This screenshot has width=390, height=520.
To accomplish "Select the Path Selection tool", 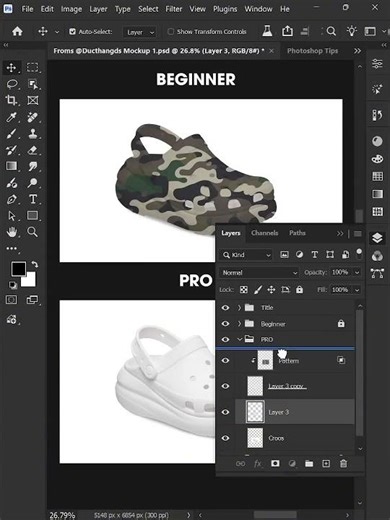I will click(11, 216).
